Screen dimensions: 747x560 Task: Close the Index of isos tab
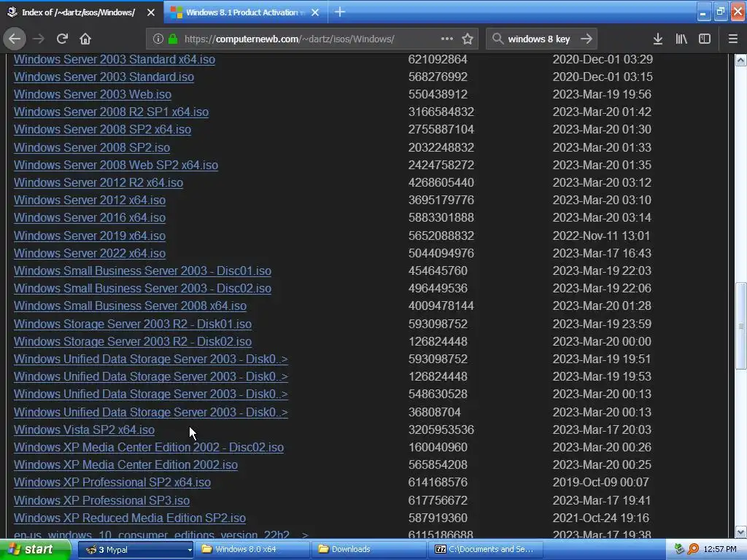[151, 12]
